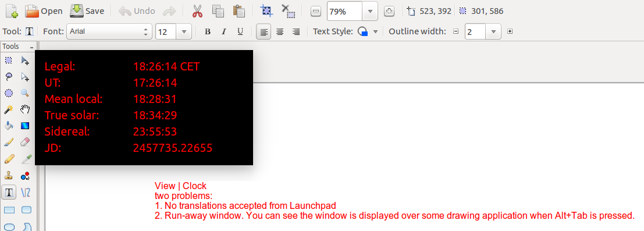Image resolution: width=644 pixels, height=231 pixels.
Task: Select the Lasso Select tool
Action: (x=9, y=76)
